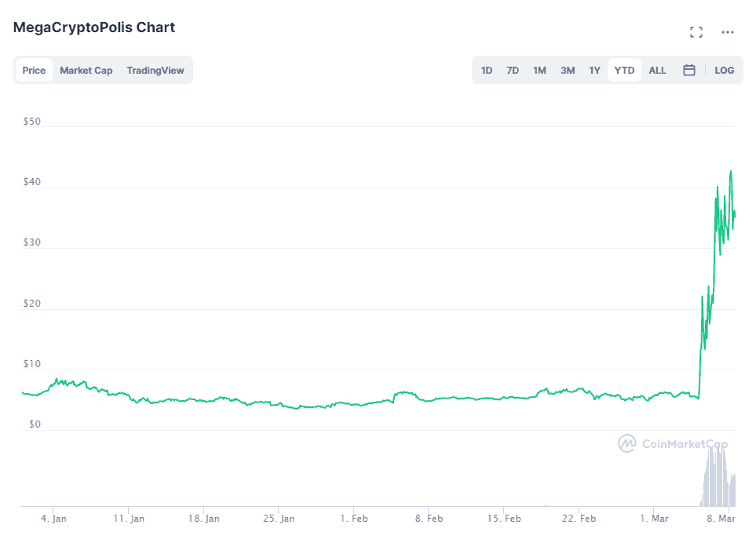Open the three-dot more options menu
Screen dimensions: 756x539
(x=728, y=32)
